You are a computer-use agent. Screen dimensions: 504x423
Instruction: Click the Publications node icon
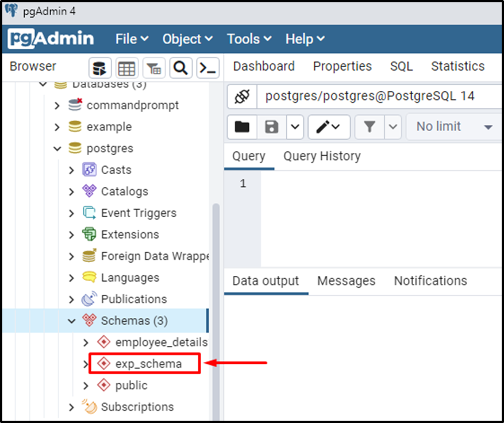pyautogui.click(x=89, y=299)
